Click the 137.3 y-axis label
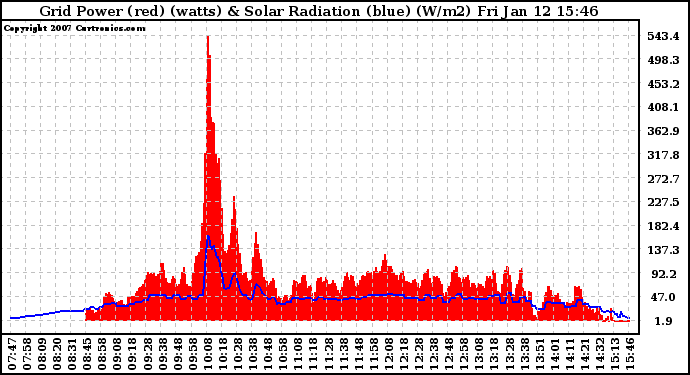The height and width of the screenshot is (375, 690). [663, 250]
